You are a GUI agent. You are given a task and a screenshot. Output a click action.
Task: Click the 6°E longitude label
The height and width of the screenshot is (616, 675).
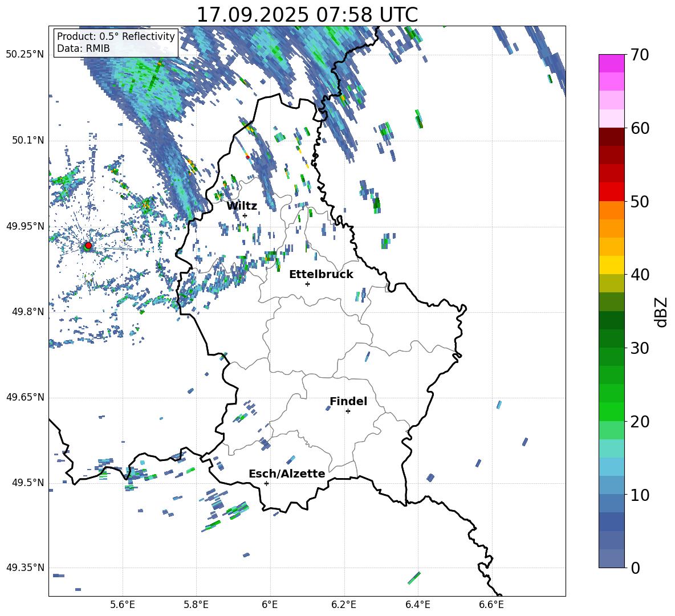270,605
